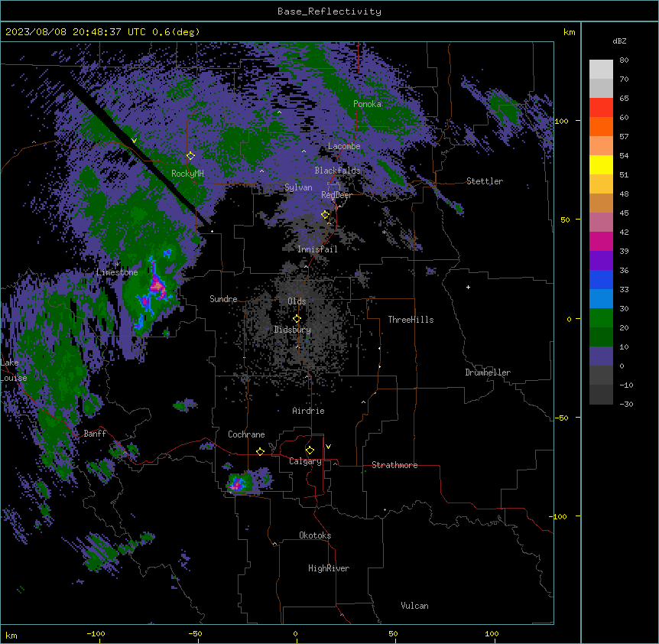Click the white plus marker east of ThreeHills
This screenshot has height=644, width=659.
coord(468,287)
